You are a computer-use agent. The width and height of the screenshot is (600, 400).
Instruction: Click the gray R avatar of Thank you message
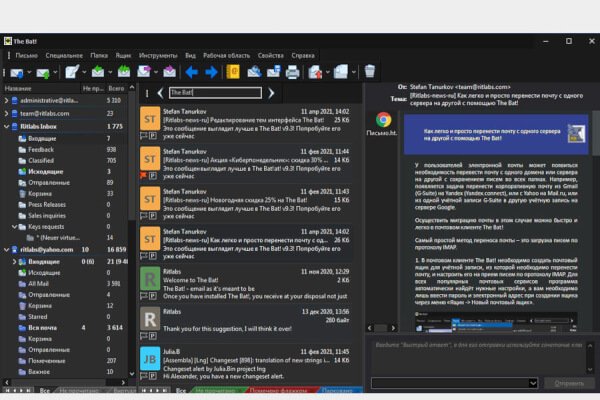[x=150, y=319]
